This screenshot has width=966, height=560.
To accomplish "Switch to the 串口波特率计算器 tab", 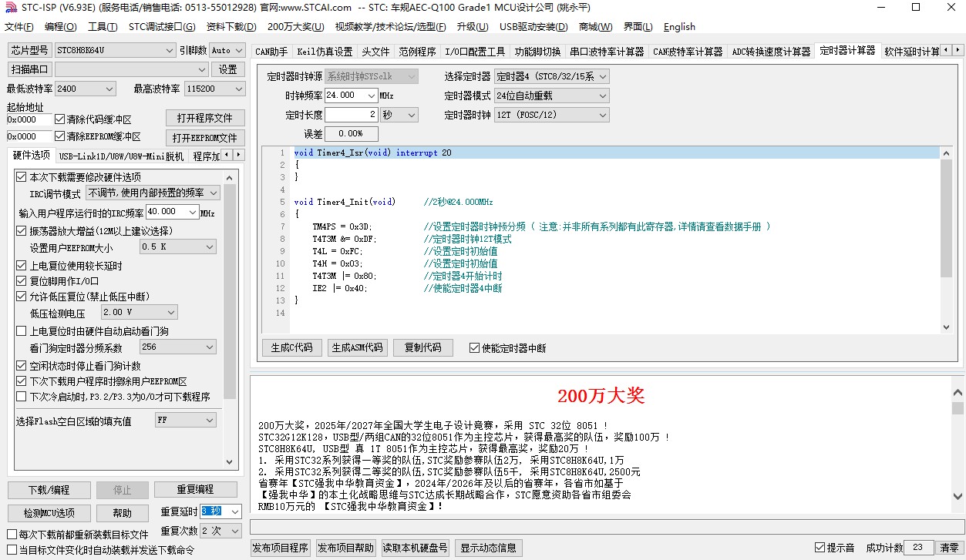I will (x=607, y=52).
